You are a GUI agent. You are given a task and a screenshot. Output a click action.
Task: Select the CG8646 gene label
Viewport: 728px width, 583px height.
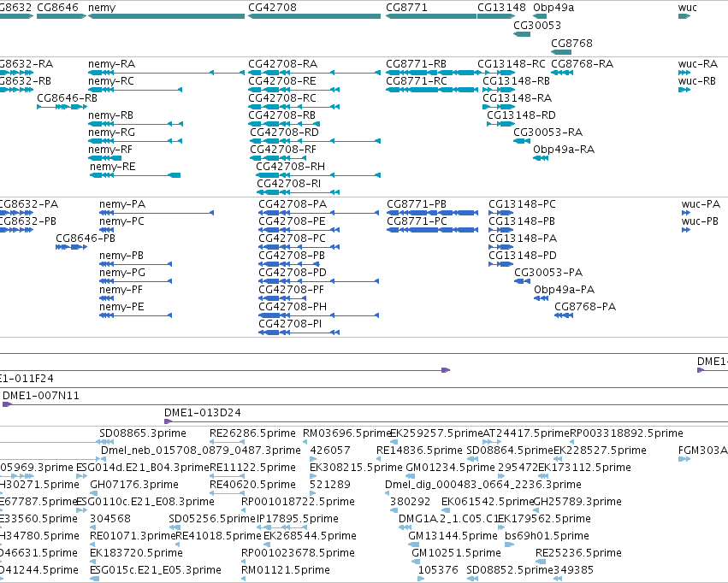pyautogui.click(x=57, y=8)
